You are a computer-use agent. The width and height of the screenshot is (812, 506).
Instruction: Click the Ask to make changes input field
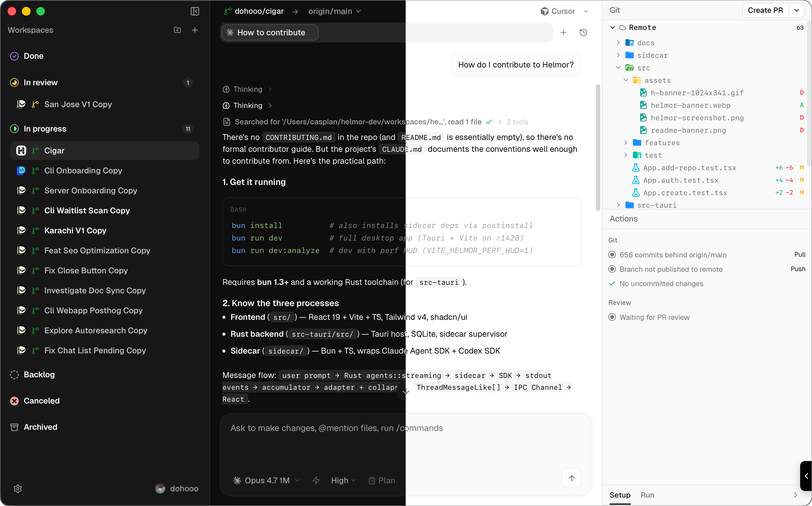coord(368,428)
